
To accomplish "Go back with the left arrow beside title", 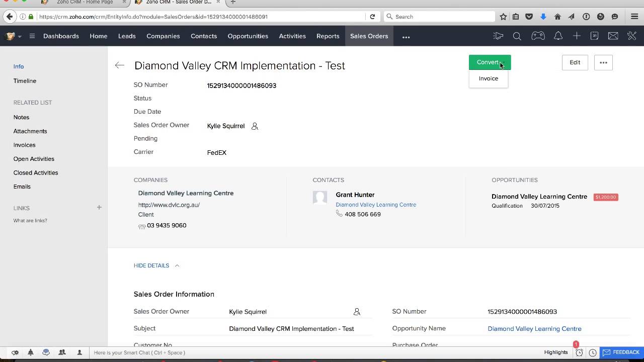I will point(119,65).
